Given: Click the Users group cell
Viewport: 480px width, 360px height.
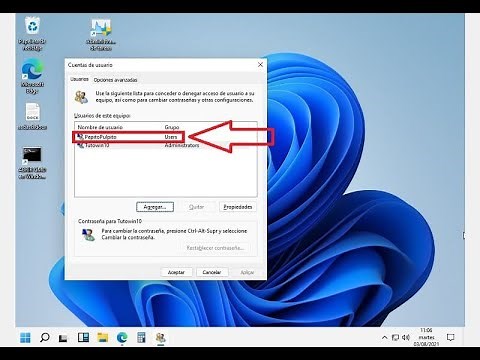Looking at the screenshot, I should pyautogui.click(x=171, y=137).
